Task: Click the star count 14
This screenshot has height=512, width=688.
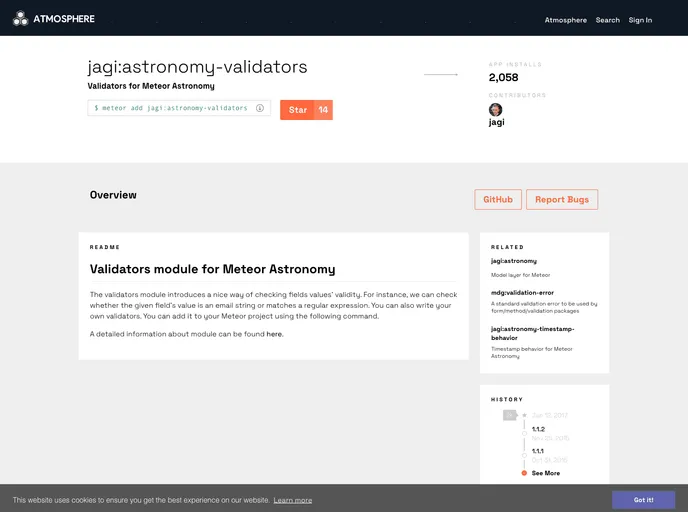Action: (x=323, y=110)
